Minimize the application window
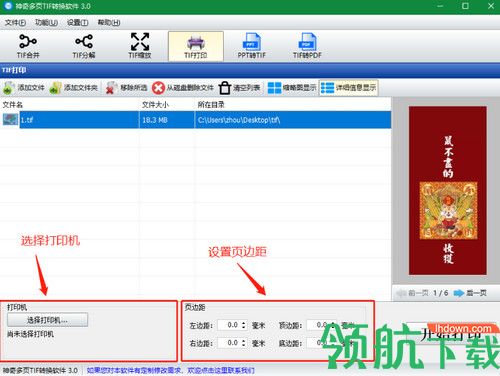The image size is (500, 376). click(x=440, y=6)
